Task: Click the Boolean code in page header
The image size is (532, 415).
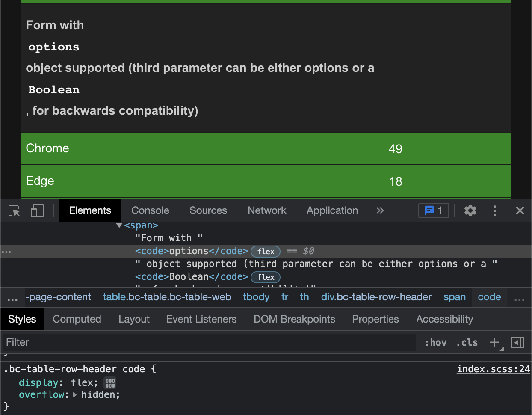Action: 54,90
